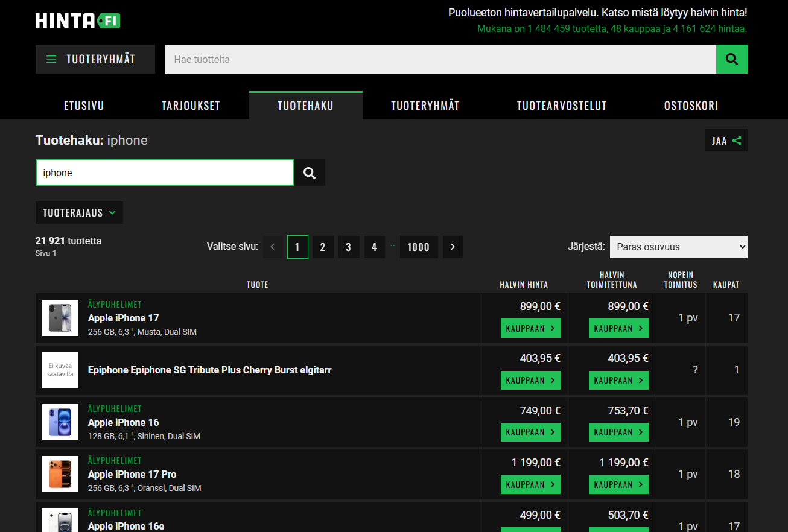Open the Apple iPhone 16 thumbnail image
The image size is (788, 532).
[x=60, y=422]
